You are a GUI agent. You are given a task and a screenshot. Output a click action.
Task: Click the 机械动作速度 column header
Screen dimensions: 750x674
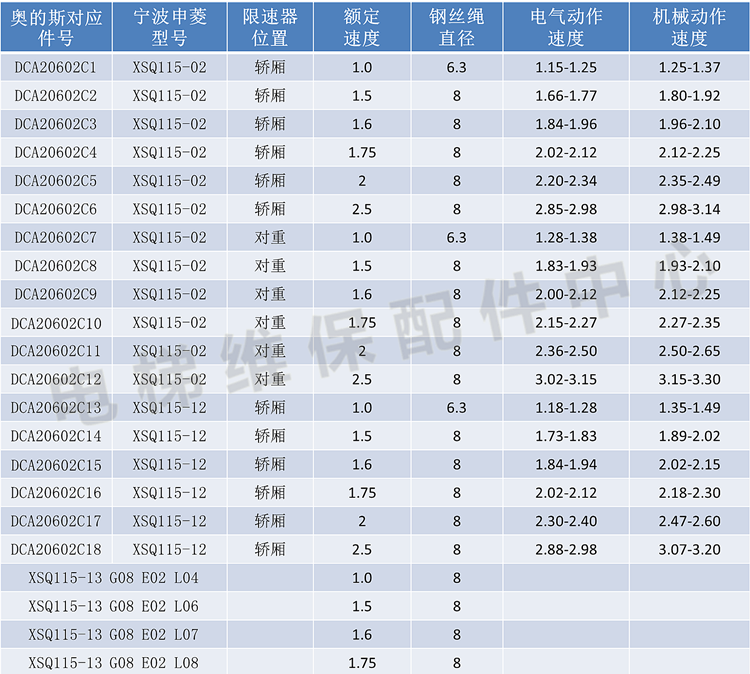[x=689, y=27]
